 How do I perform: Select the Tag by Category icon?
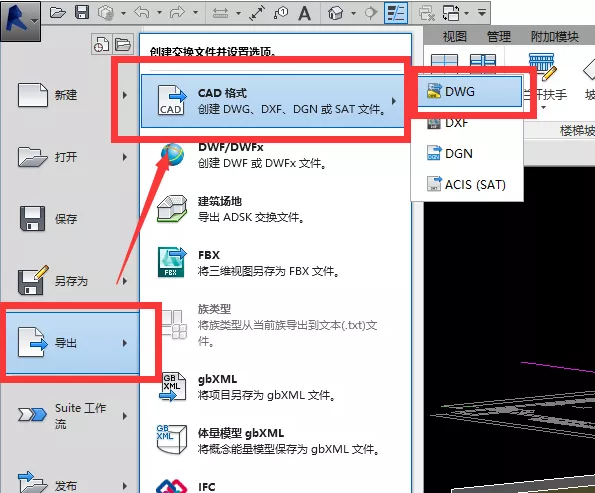(x=280, y=14)
